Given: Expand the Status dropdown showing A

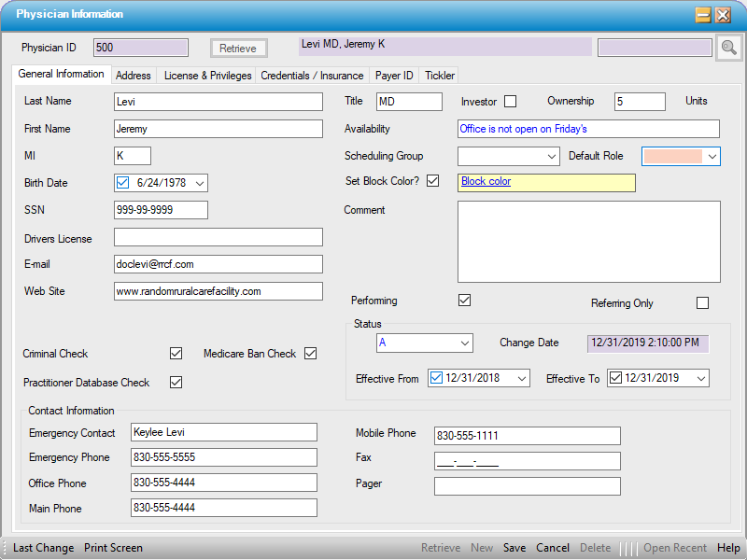Looking at the screenshot, I should pos(464,343).
